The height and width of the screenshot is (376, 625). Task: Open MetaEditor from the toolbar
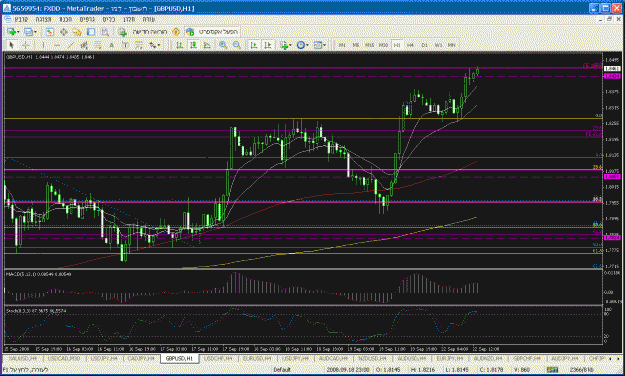coord(176,31)
